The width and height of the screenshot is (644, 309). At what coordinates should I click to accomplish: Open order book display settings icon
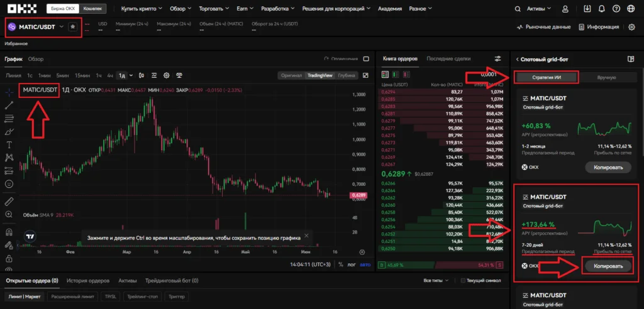pos(498,58)
